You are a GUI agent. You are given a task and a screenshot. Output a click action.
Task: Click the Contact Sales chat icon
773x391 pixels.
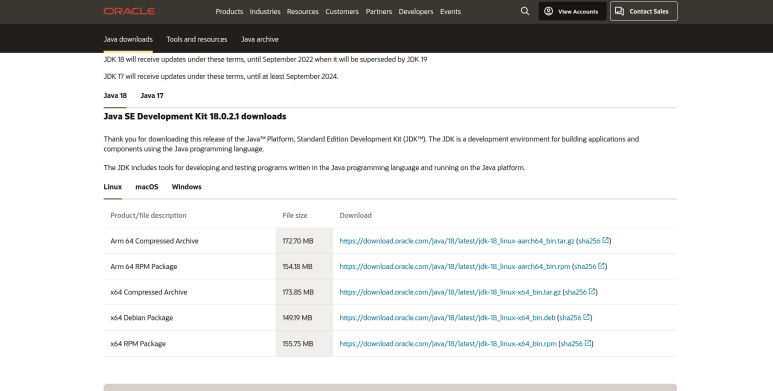619,11
